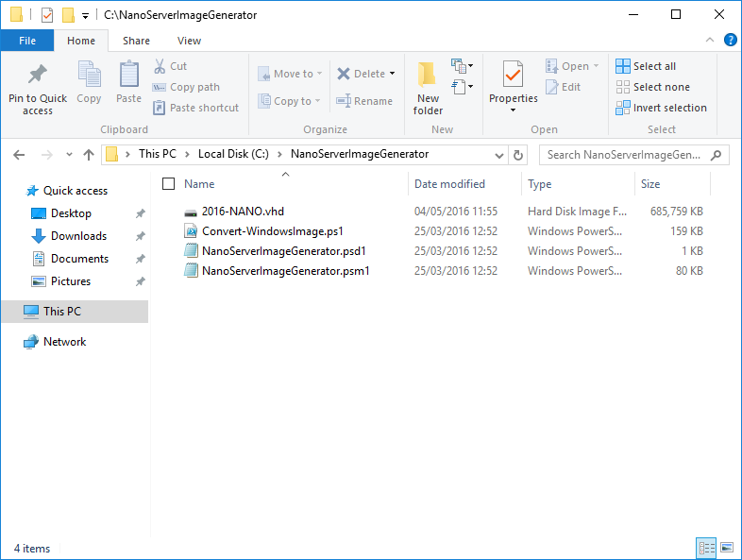
Task: Create a New folder
Action: pyautogui.click(x=428, y=88)
